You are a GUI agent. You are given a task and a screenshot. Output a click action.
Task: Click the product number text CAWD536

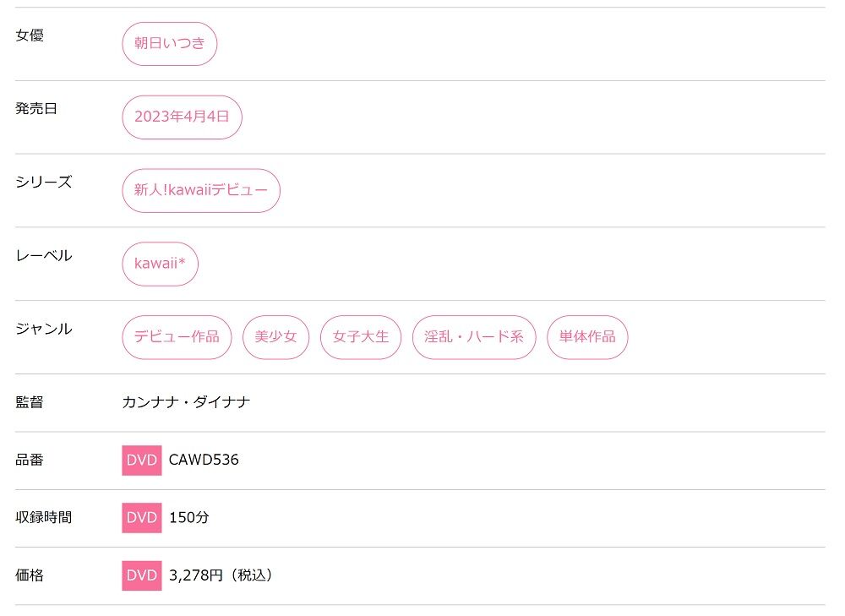(x=204, y=461)
